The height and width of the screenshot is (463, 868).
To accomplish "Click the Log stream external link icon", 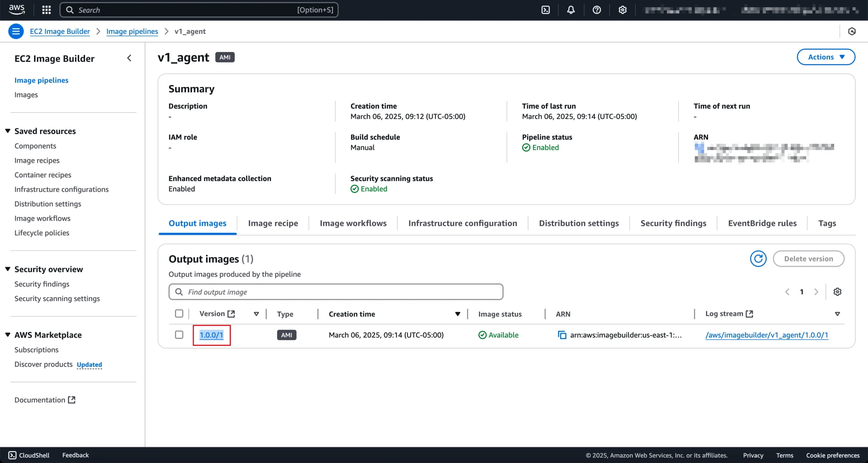I will 749,314.
